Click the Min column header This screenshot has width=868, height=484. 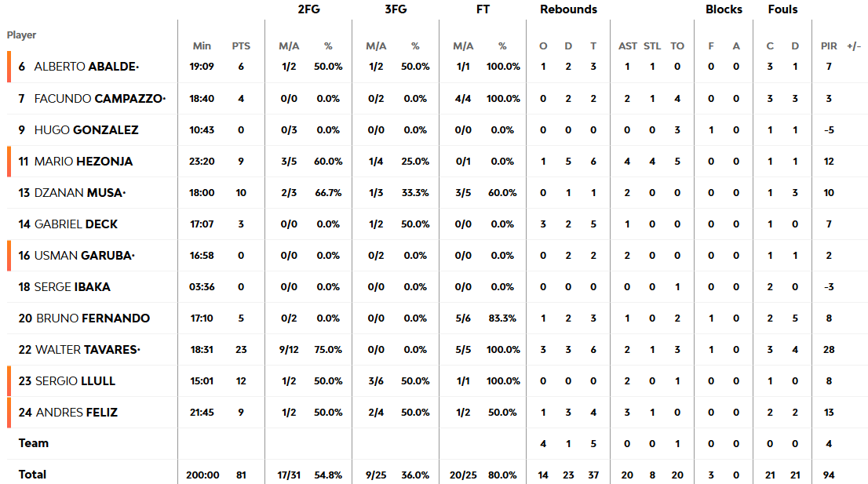(202, 46)
